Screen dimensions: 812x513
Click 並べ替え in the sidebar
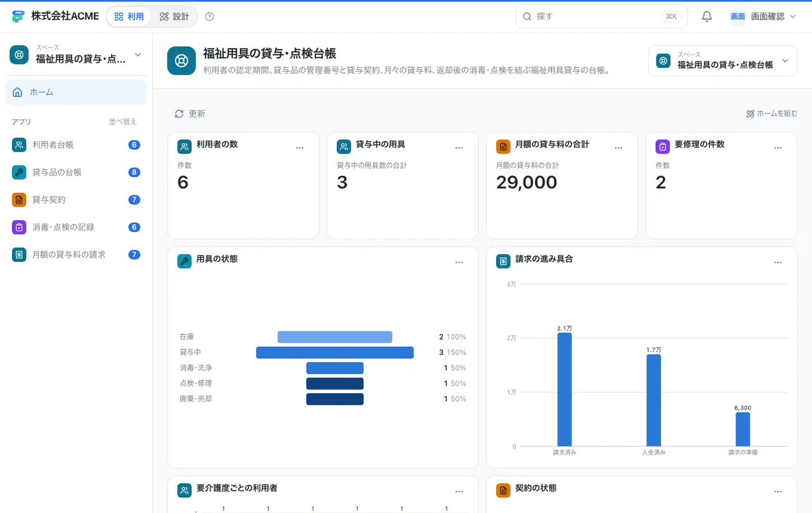[122, 122]
